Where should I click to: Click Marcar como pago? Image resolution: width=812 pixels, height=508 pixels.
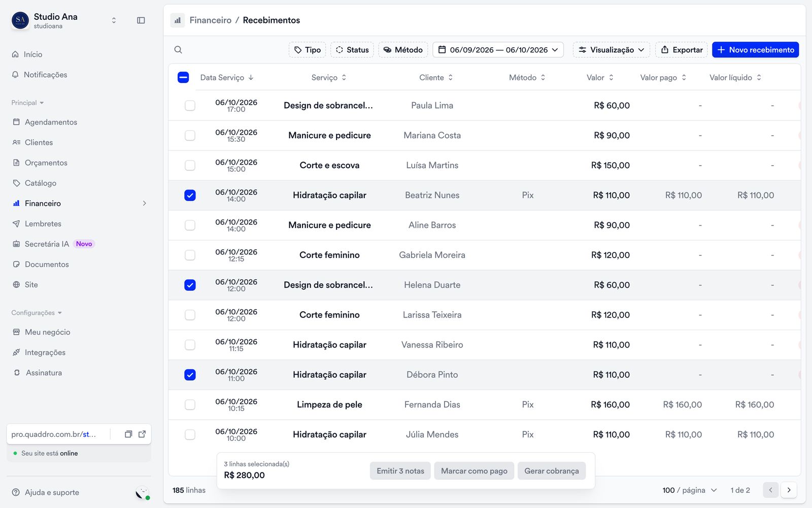474,471
